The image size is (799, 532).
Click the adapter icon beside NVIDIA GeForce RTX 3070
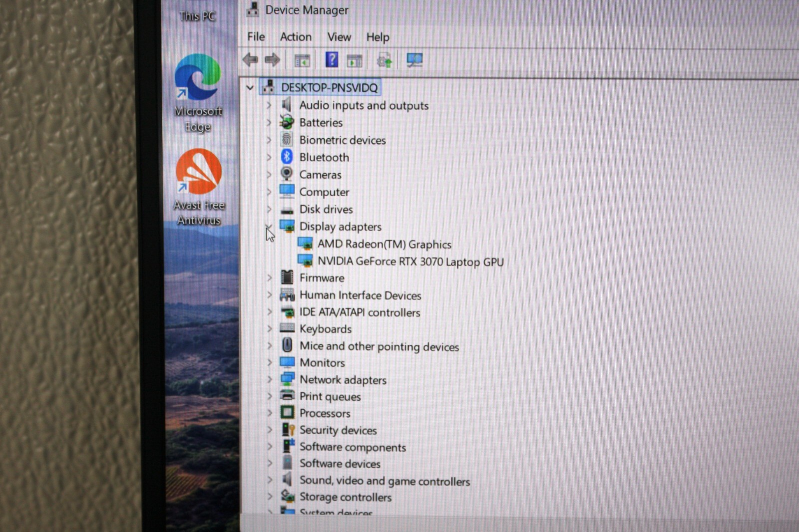(x=305, y=261)
